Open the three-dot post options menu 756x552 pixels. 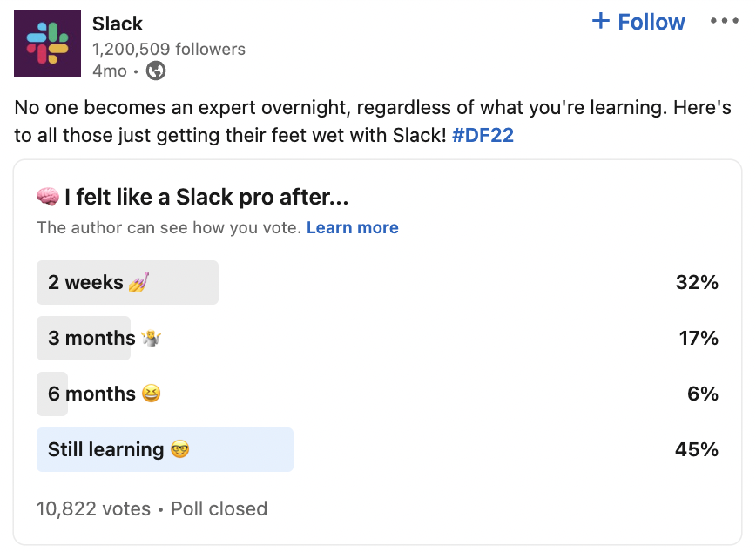pyautogui.click(x=724, y=21)
